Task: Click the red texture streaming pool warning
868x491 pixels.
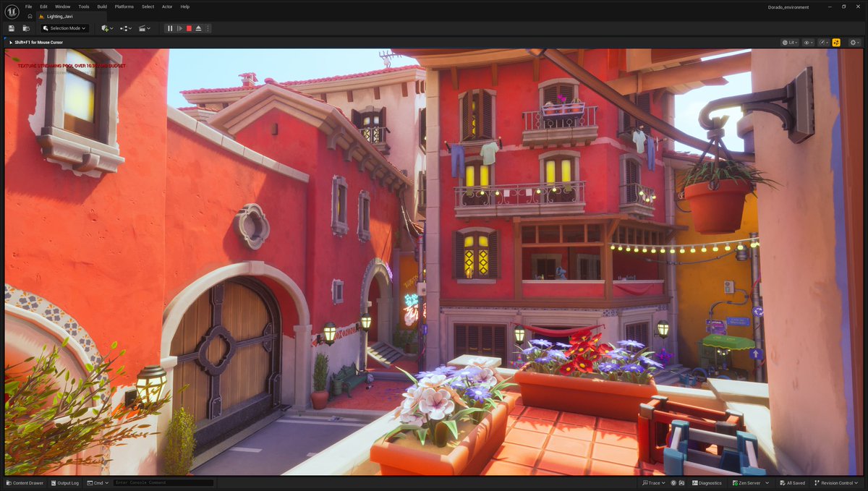Action: coord(71,66)
